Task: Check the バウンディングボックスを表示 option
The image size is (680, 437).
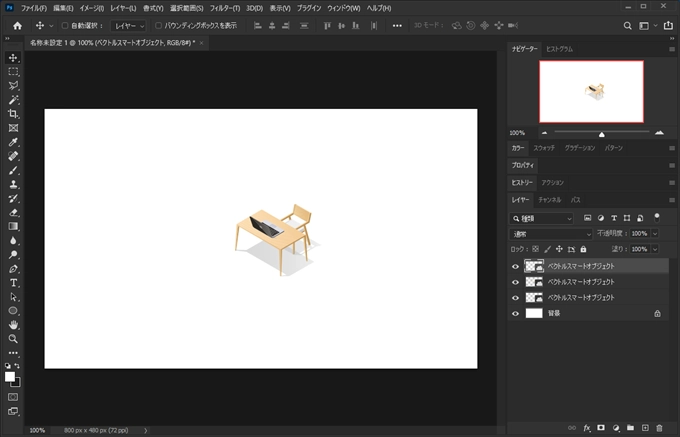Action: coord(158,25)
